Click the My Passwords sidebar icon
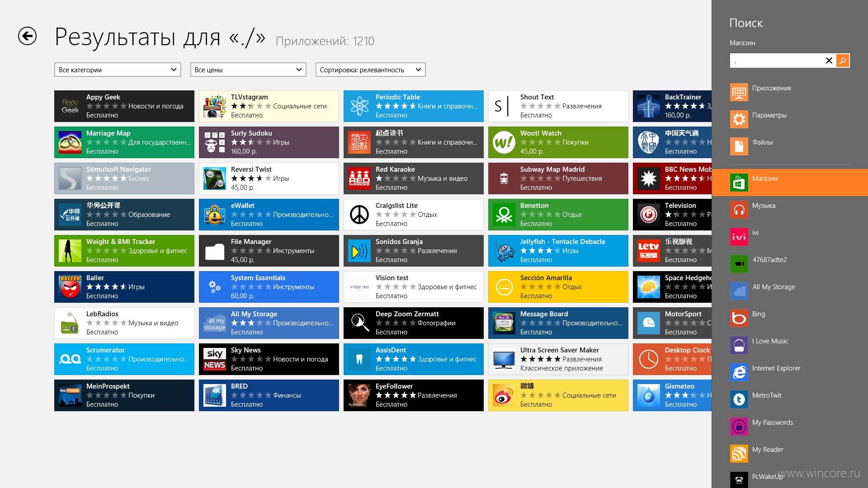 [739, 427]
